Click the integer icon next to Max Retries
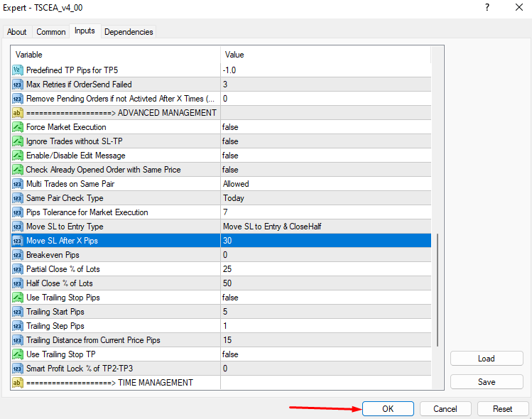532x419 pixels. coord(18,85)
